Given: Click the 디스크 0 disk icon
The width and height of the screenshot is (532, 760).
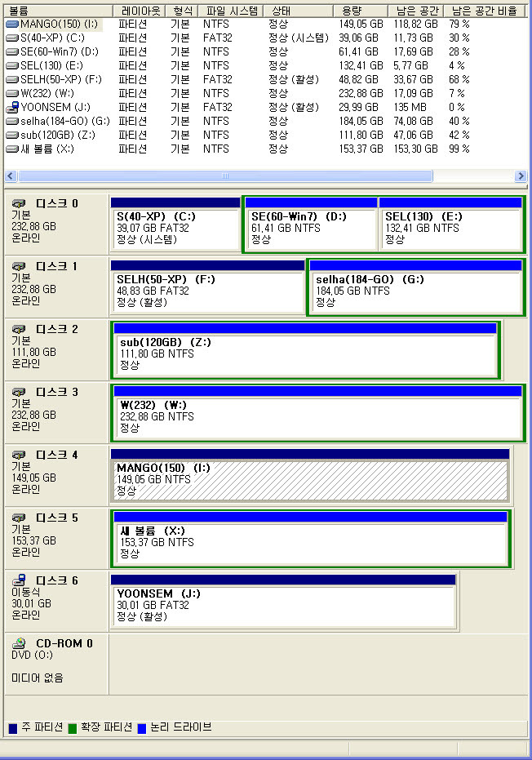Looking at the screenshot, I should (x=19, y=203).
